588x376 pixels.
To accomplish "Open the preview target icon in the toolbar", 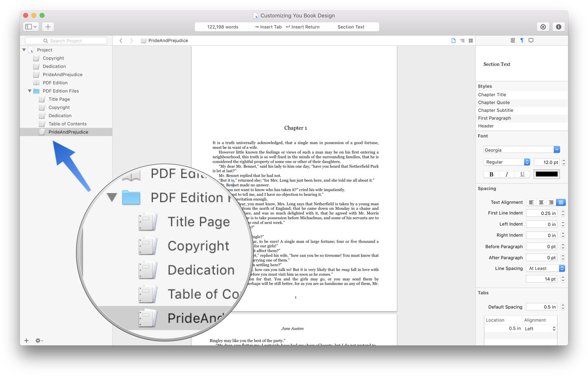I will pyautogui.click(x=543, y=27).
